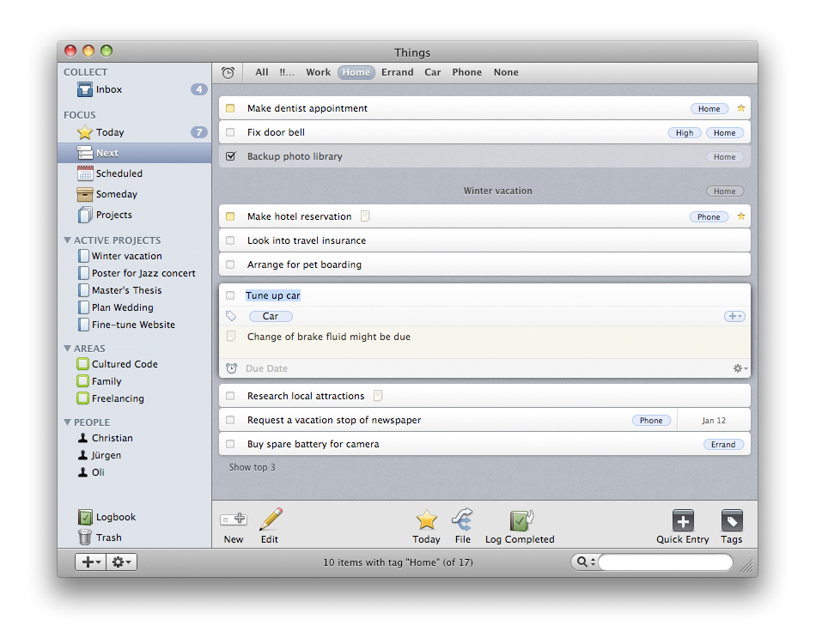Check off Research local attractions

click(x=230, y=396)
